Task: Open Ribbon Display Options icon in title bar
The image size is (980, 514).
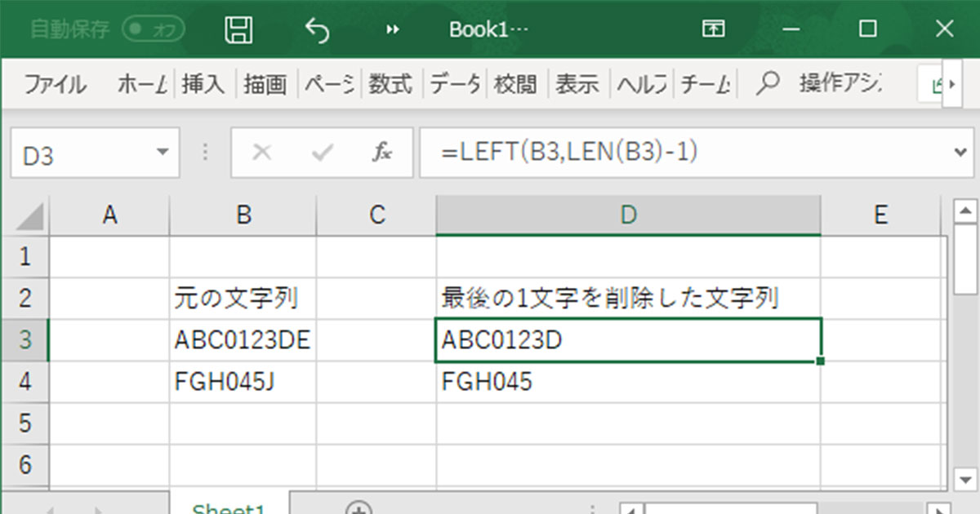Action: pyautogui.click(x=713, y=29)
